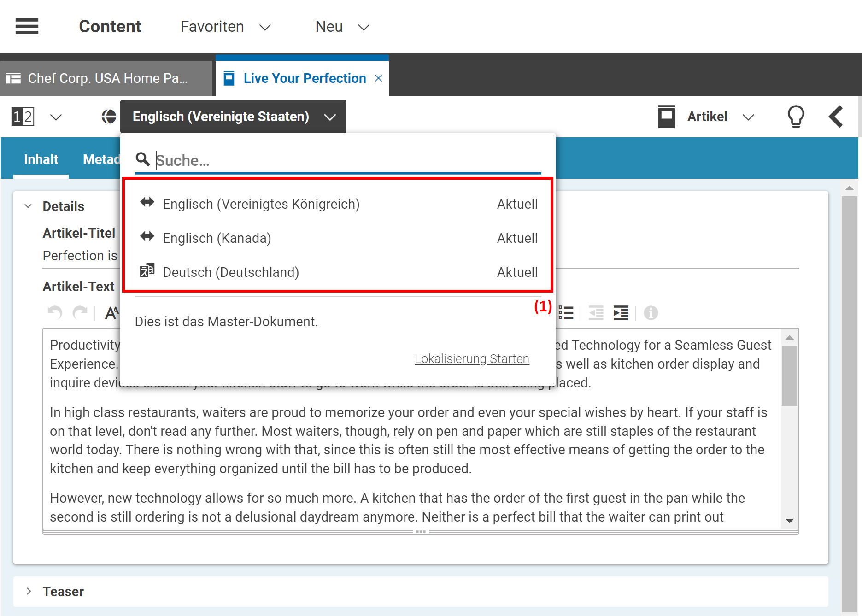Collapse the Details section
The image size is (862, 616).
(28, 206)
